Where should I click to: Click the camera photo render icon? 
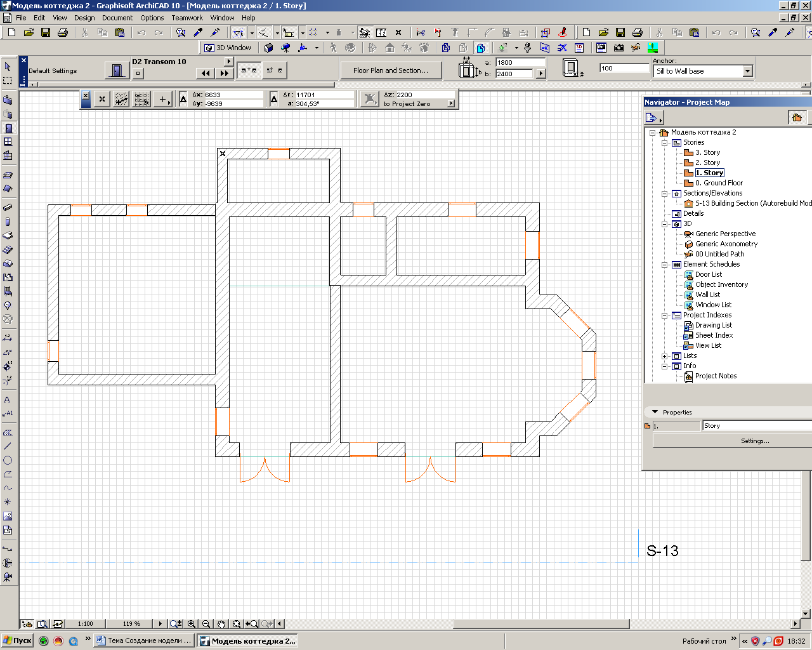(619, 48)
